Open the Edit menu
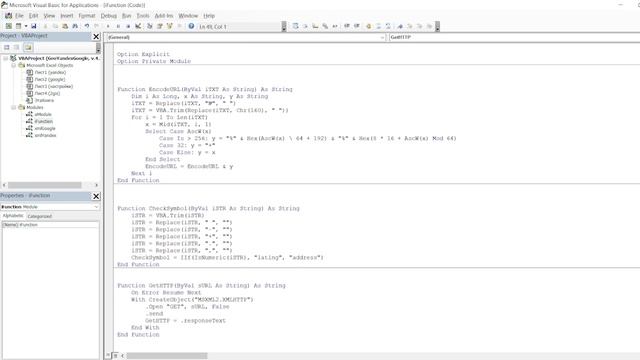 tap(33, 16)
